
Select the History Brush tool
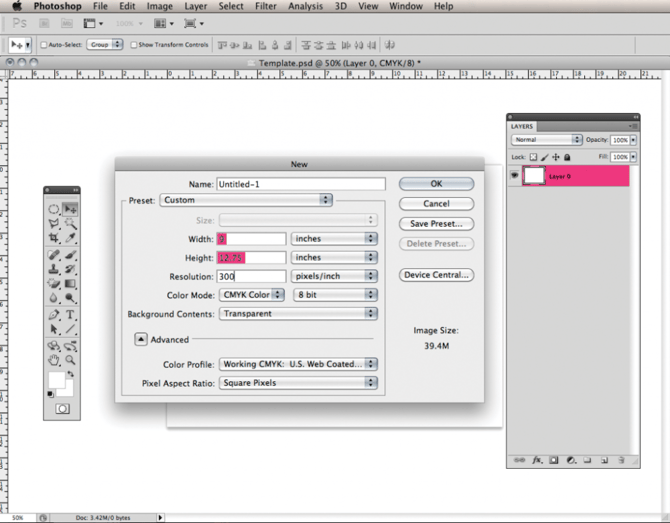(x=70, y=269)
